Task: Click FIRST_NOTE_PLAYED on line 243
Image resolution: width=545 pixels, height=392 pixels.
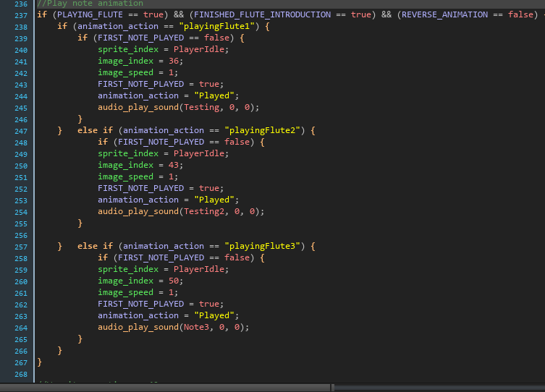Action: (x=140, y=84)
